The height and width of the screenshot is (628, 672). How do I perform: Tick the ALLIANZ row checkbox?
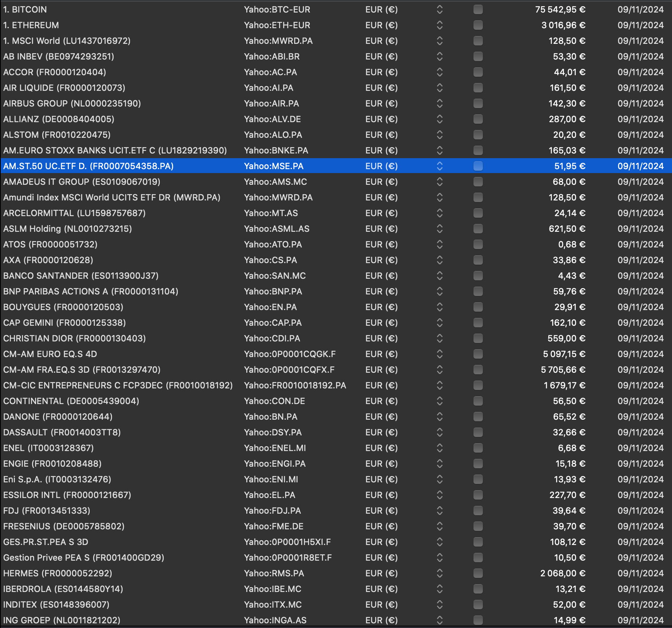[x=478, y=119]
